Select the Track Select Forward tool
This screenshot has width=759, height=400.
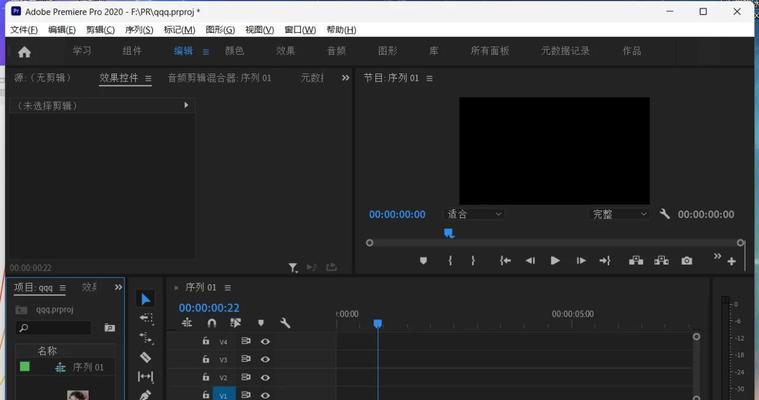[146, 318]
